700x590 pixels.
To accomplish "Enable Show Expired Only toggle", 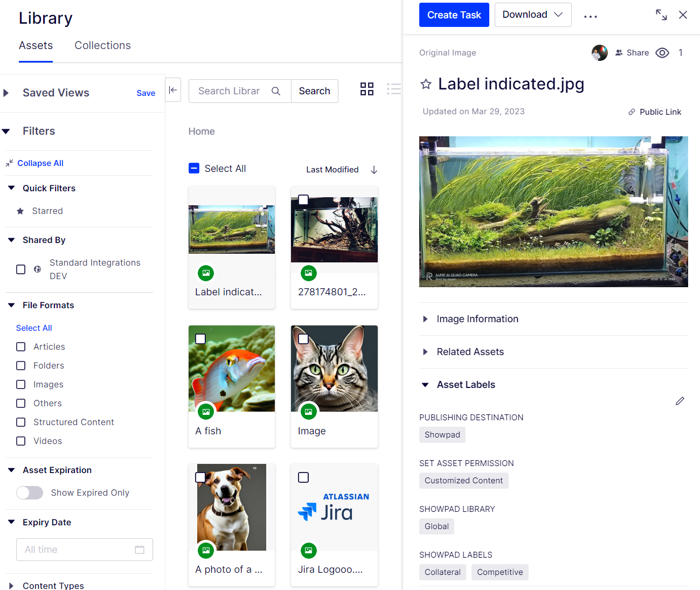I will coord(30,492).
